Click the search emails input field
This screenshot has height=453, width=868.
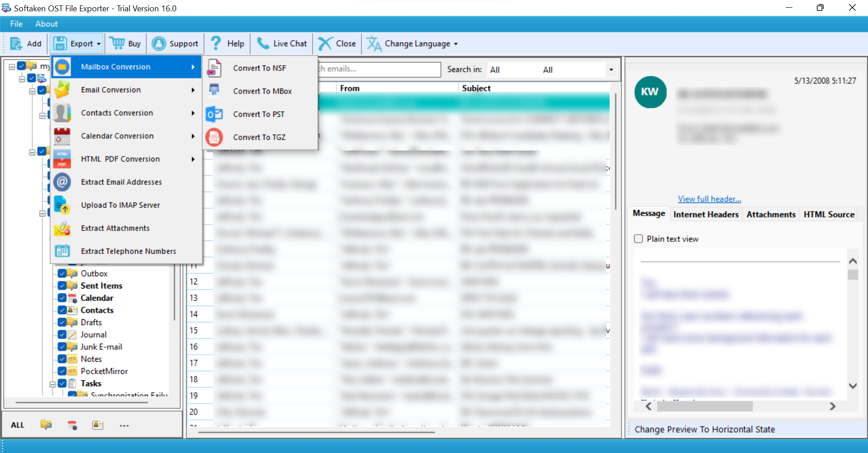[379, 69]
